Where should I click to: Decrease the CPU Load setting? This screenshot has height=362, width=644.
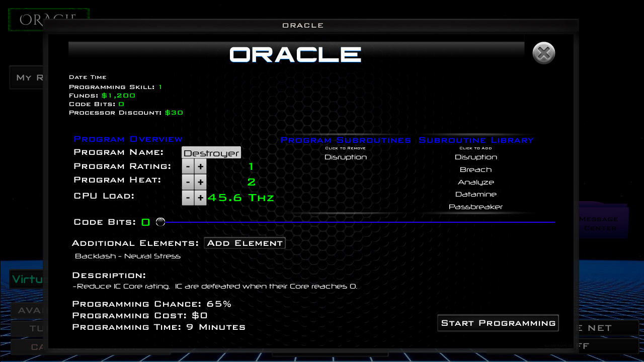[x=187, y=198]
